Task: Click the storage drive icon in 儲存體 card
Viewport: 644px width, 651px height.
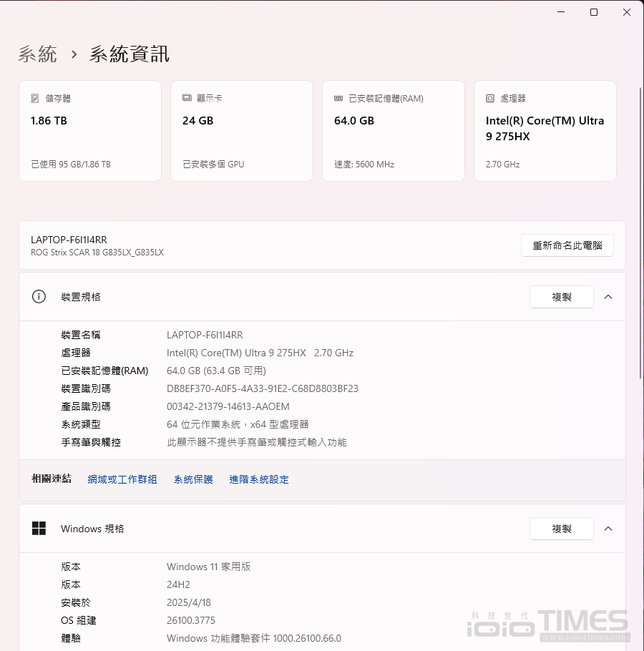Action: click(35, 99)
